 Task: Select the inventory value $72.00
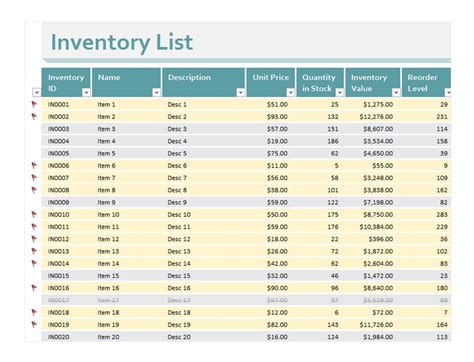tap(382, 312)
